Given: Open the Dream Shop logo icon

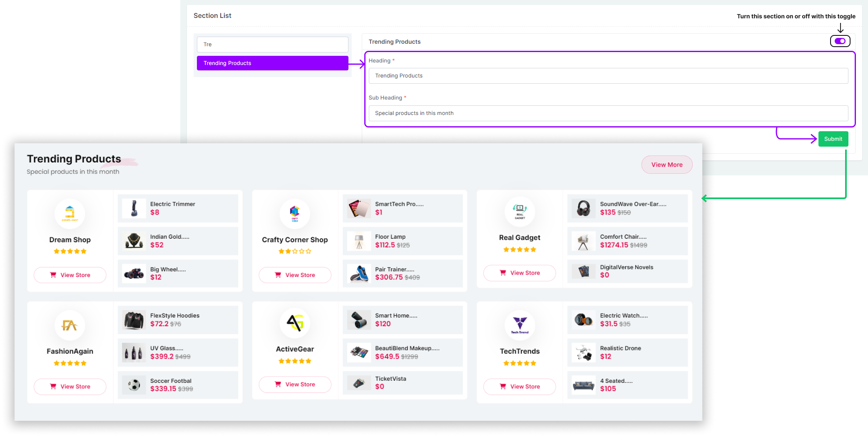Looking at the screenshot, I should (x=70, y=213).
